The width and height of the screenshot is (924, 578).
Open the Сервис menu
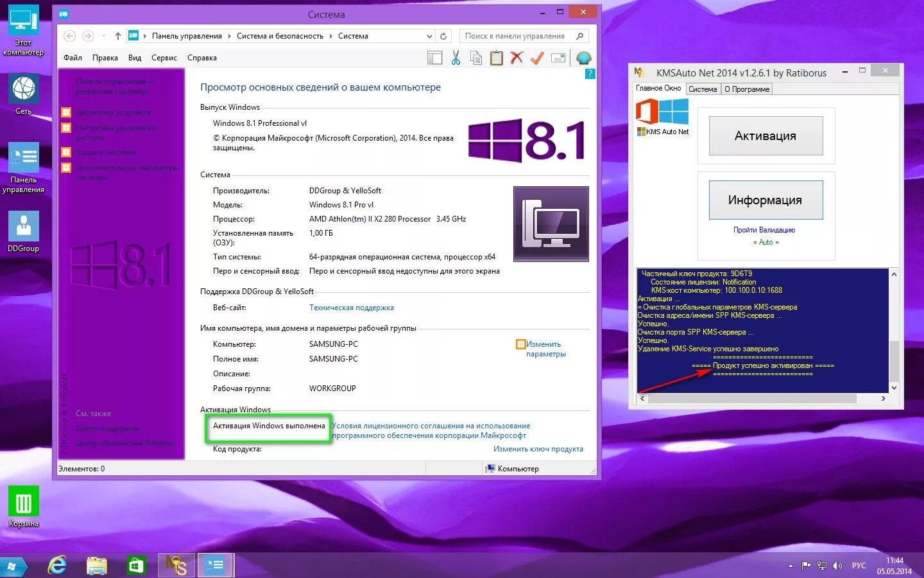click(164, 58)
